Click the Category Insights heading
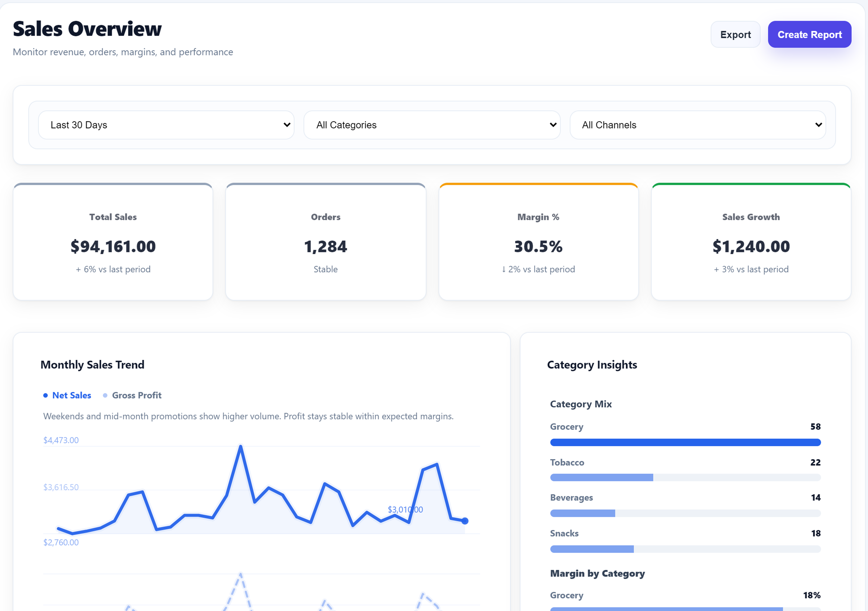This screenshot has width=868, height=611. (x=592, y=364)
